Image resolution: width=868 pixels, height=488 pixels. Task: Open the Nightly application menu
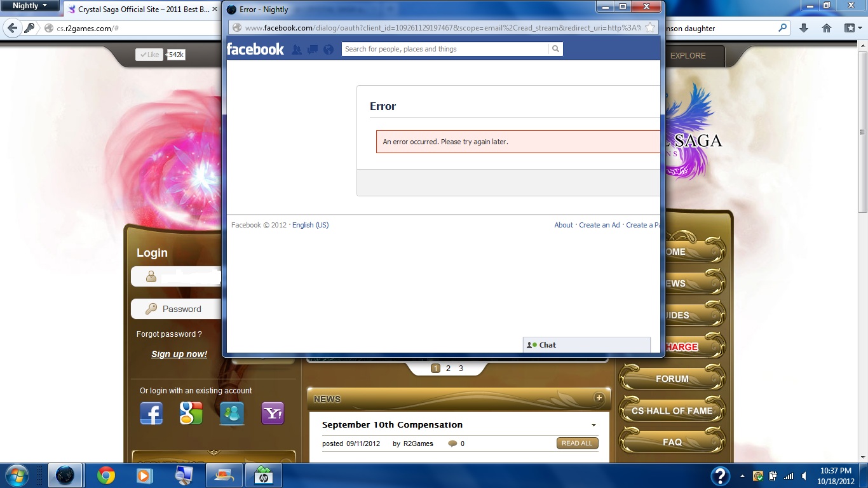click(x=30, y=6)
